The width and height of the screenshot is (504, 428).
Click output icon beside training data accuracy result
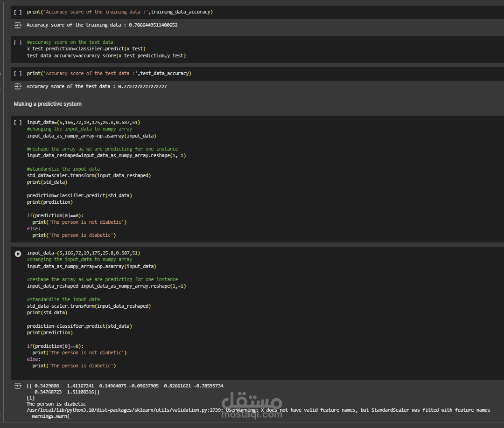pos(18,25)
